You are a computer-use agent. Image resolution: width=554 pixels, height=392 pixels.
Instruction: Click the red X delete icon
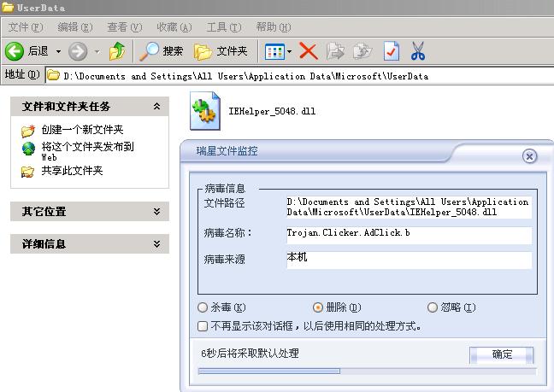tap(309, 51)
